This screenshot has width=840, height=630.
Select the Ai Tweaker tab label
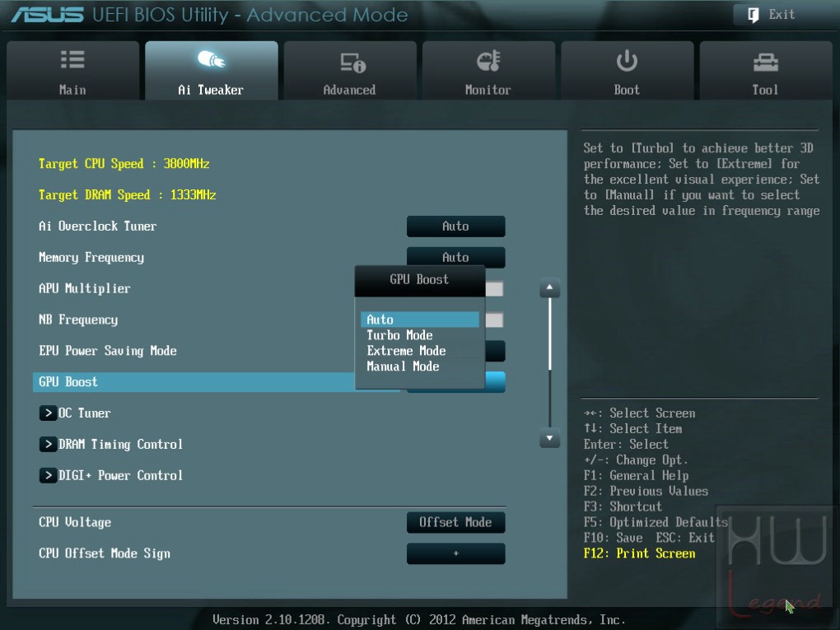click(211, 90)
